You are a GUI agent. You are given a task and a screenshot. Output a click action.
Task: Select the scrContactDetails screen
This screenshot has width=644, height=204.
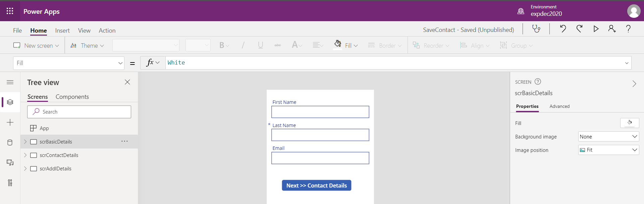(59, 155)
